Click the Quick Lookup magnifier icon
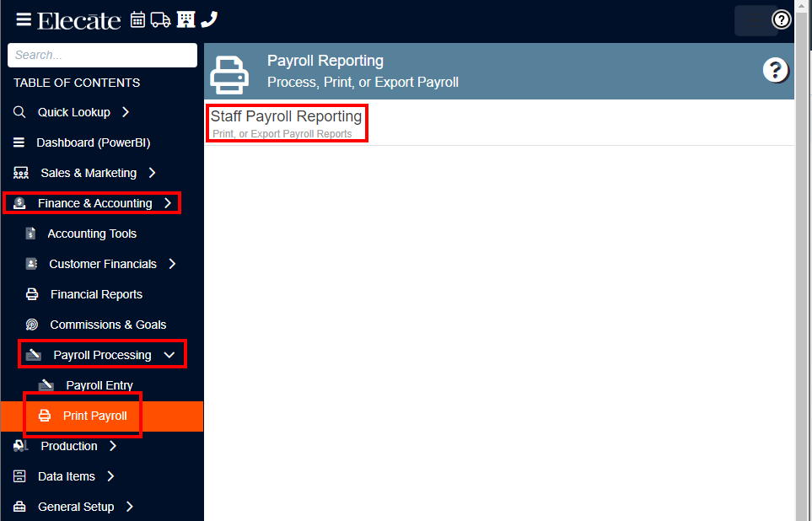The image size is (812, 521). 19,112
